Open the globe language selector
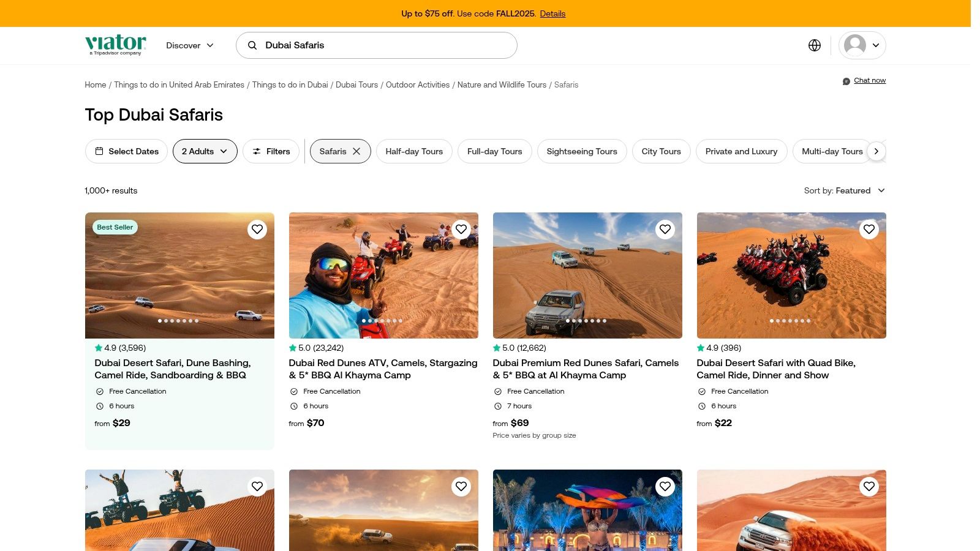This screenshot has height=551, width=980. tap(814, 45)
